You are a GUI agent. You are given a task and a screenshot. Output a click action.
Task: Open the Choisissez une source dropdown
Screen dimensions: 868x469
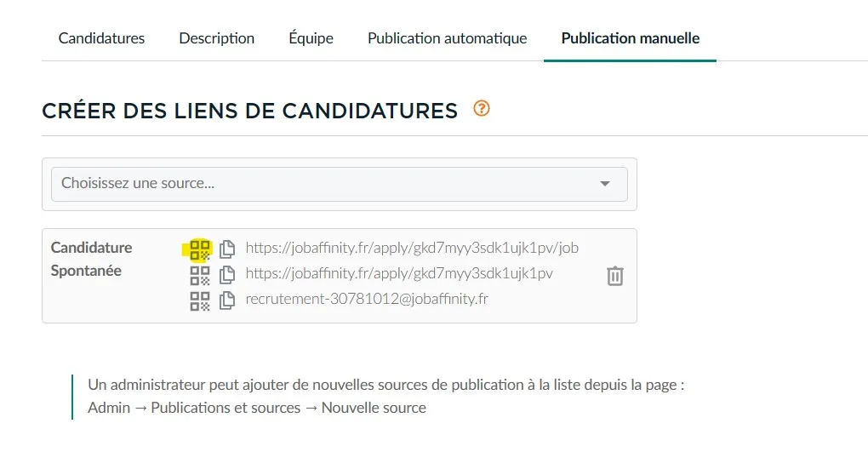click(x=340, y=184)
